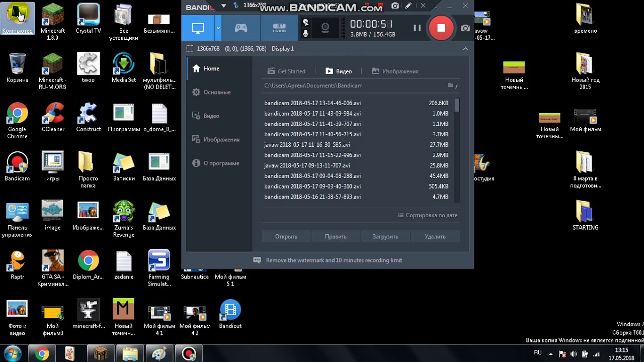Toggle mouse cursor effect in Bandicam
The width and height of the screenshot is (644, 362).
[305, 22]
